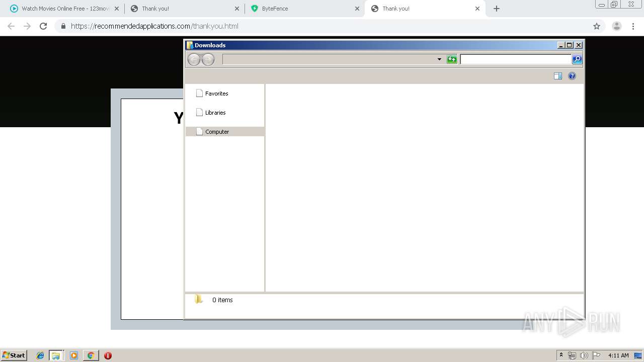Maximize the Downloads window

pos(570,45)
